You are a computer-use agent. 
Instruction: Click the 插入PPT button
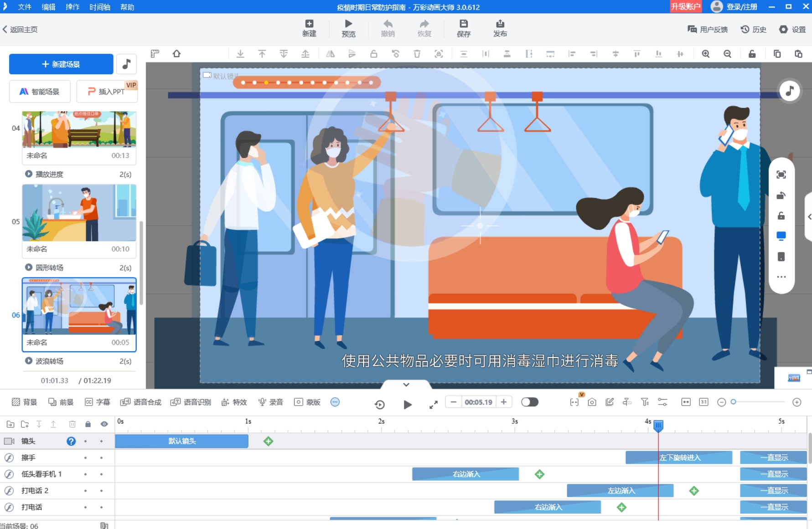(x=107, y=92)
